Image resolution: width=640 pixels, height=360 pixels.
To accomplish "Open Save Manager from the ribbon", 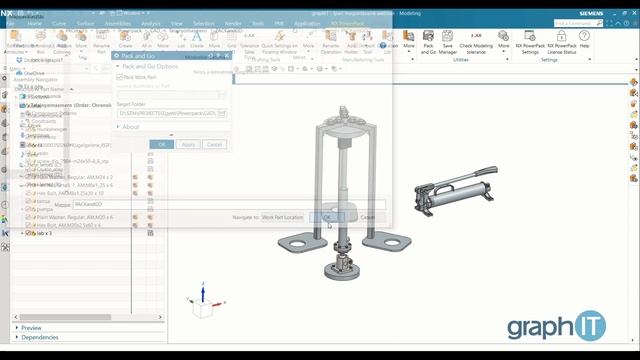I will (x=448, y=42).
